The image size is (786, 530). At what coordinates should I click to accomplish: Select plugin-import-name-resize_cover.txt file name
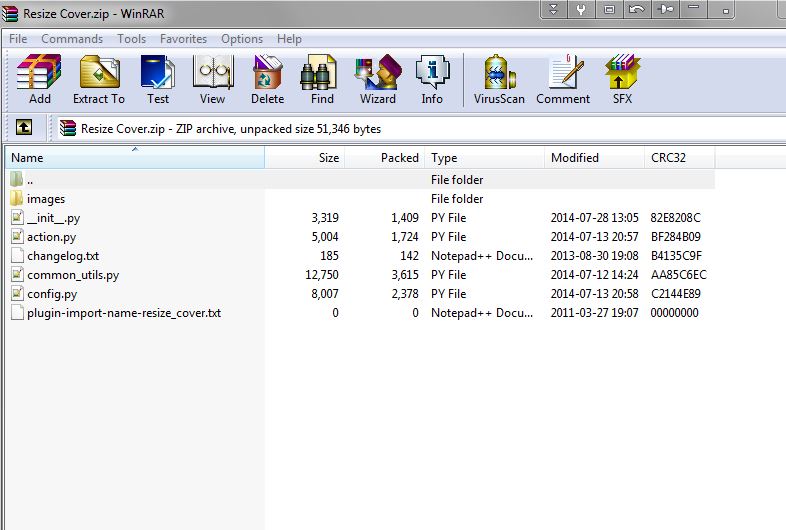coord(124,313)
